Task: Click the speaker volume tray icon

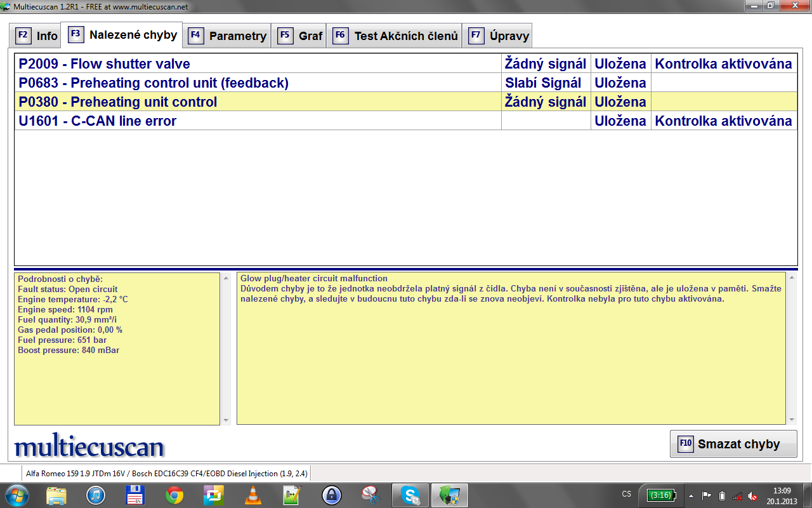Action: tap(752, 495)
